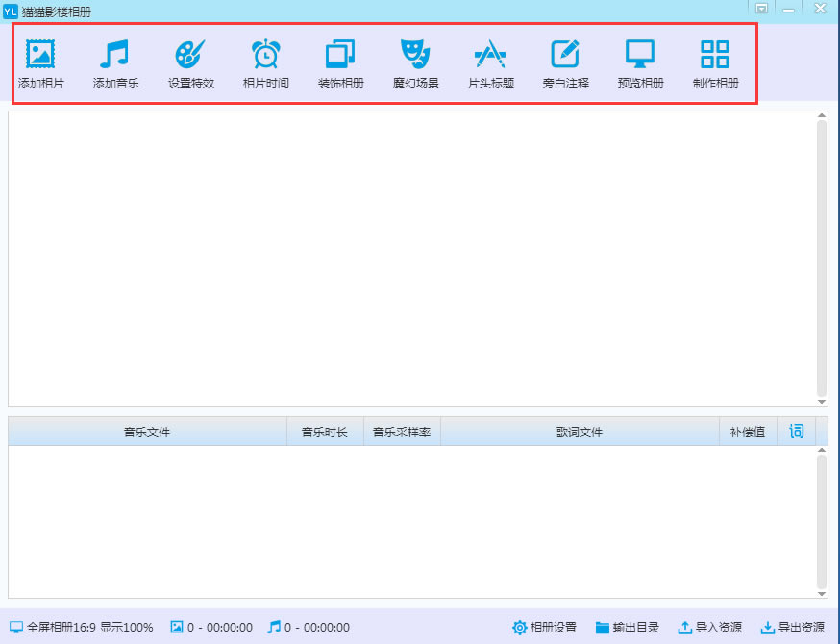
Task: Click the music list scrollbar up arrow
Action: pos(822,450)
